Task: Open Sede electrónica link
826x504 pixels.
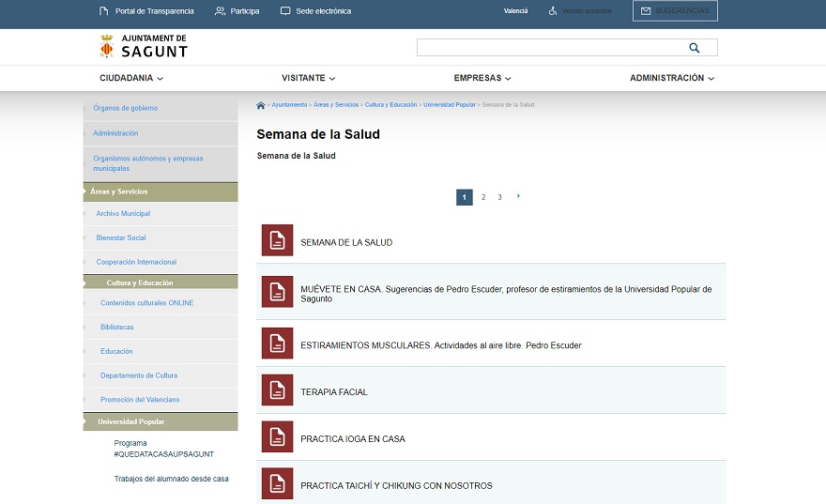Action: [x=315, y=11]
